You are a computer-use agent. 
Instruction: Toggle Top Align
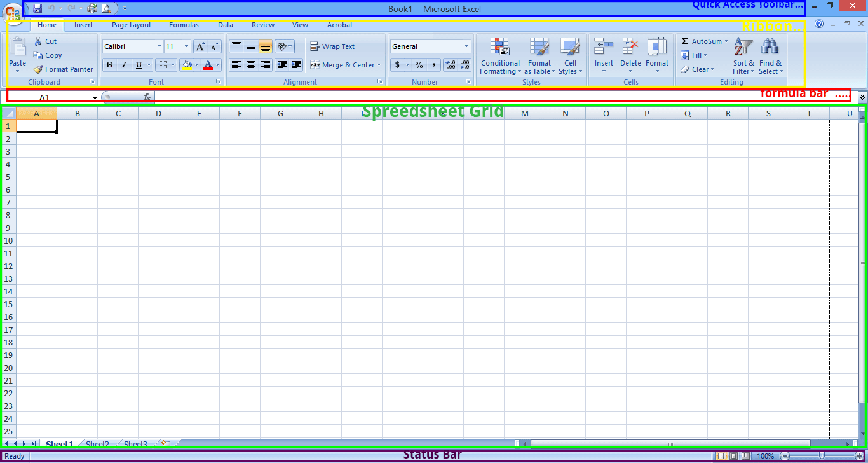pyautogui.click(x=236, y=46)
